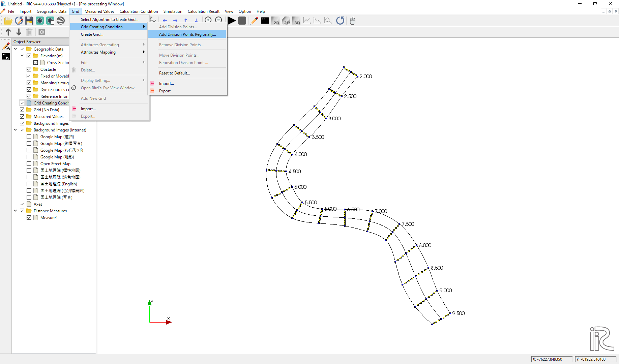This screenshot has height=364, width=619.
Task: Click the blue circular reload results icon
Action: pyautogui.click(x=340, y=21)
